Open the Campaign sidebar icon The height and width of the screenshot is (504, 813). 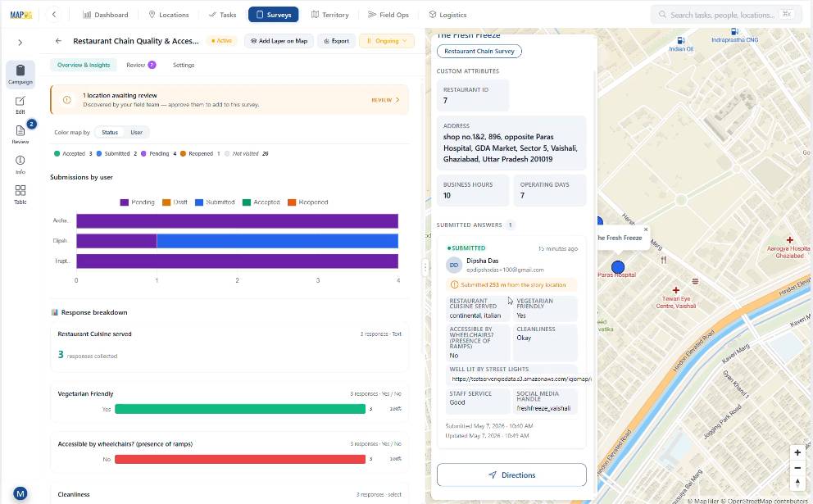[20, 74]
